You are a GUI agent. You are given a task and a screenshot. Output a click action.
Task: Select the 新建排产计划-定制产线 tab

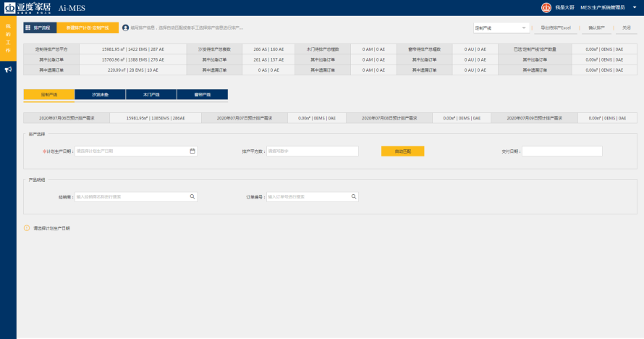tap(88, 28)
